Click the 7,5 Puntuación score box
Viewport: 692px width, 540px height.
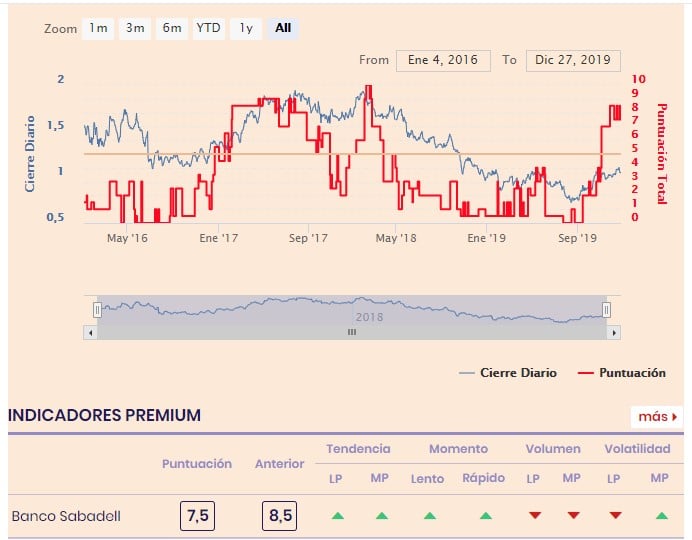197,516
